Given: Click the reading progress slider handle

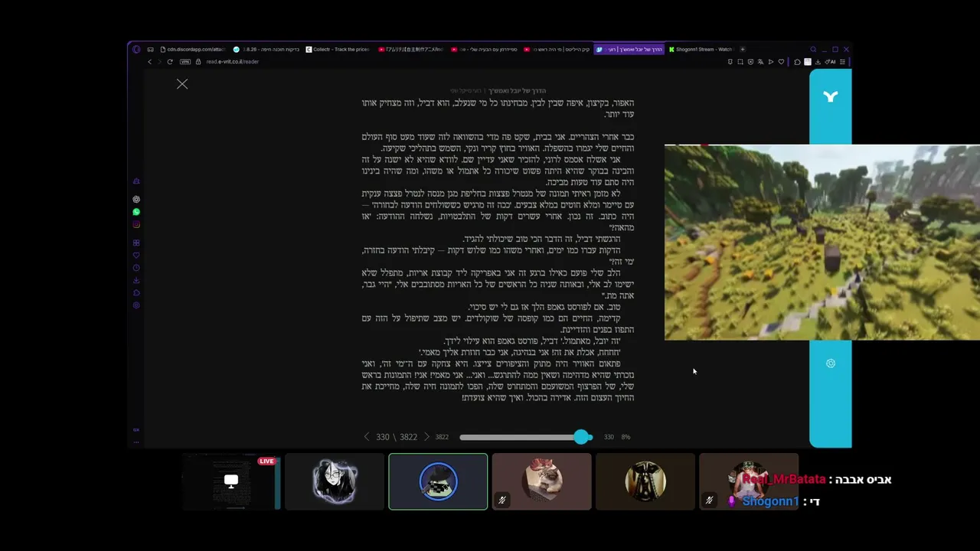Looking at the screenshot, I should (x=582, y=437).
